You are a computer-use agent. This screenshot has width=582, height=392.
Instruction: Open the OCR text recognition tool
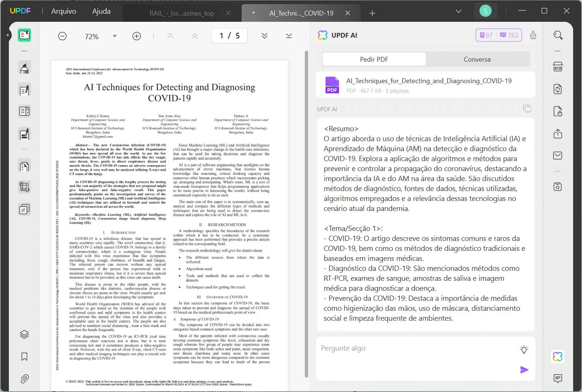(x=558, y=67)
